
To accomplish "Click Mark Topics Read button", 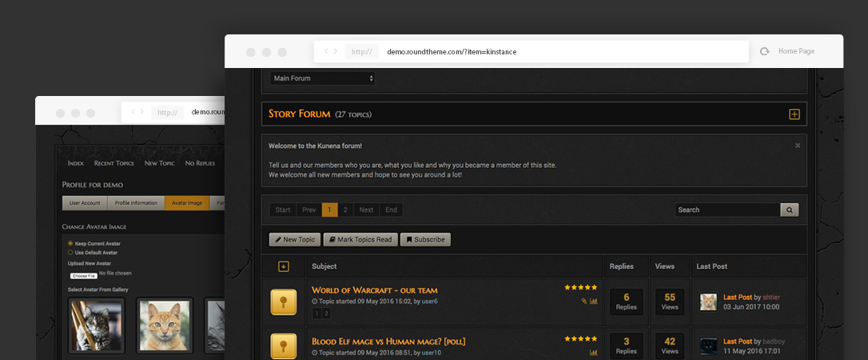I will [x=360, y=240].
